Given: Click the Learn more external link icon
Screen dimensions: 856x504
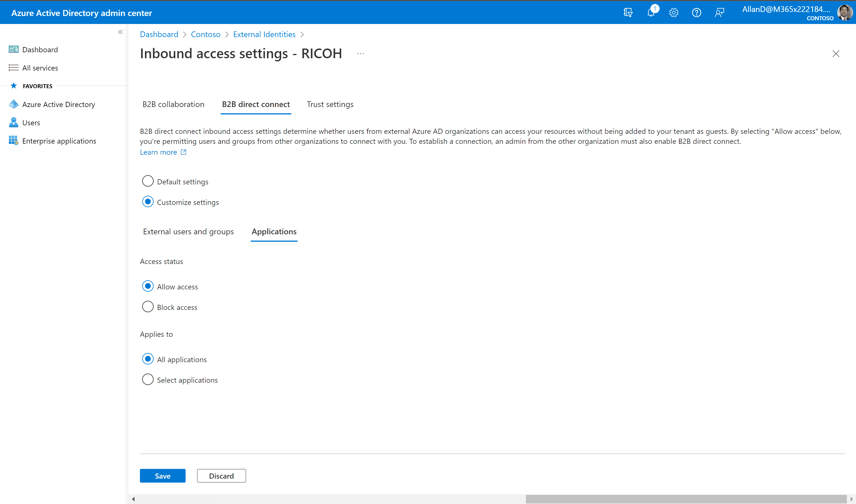Looking at the screenshot, I should tap(183, 152).
